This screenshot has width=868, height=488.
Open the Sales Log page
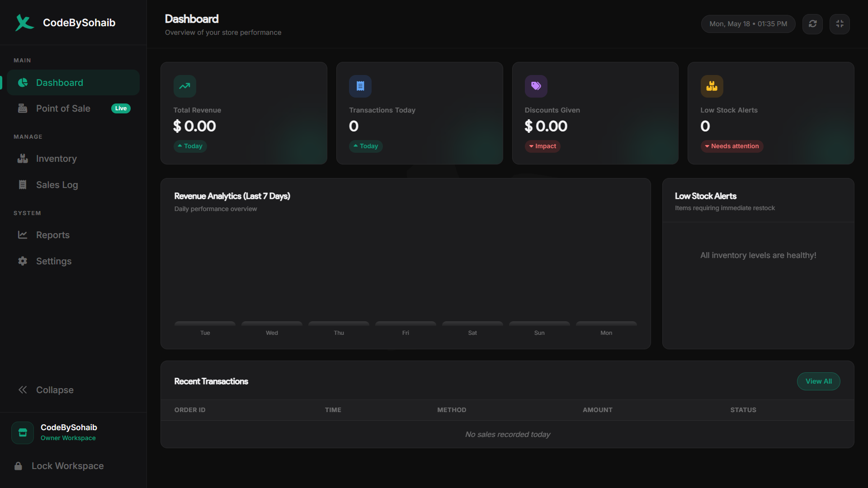click(73, 185)
